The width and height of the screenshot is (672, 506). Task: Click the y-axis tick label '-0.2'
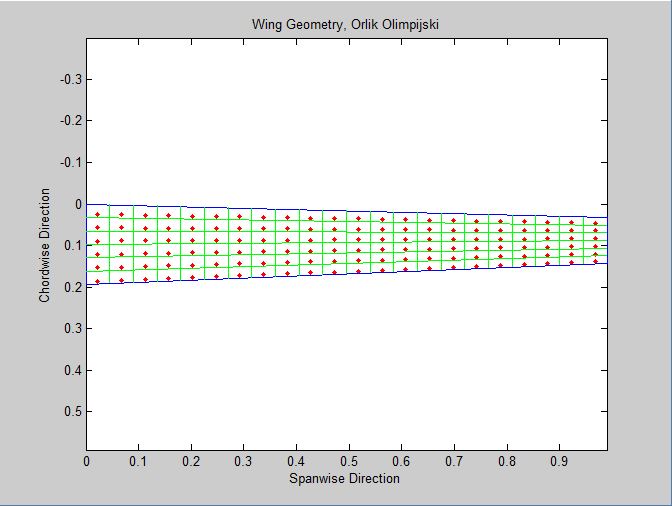(71, 121)
